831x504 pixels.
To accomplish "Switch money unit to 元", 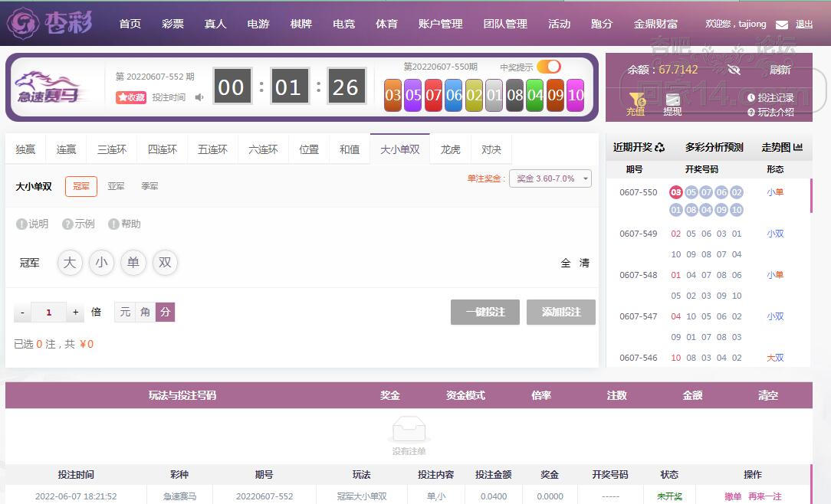I will point(125,312).
